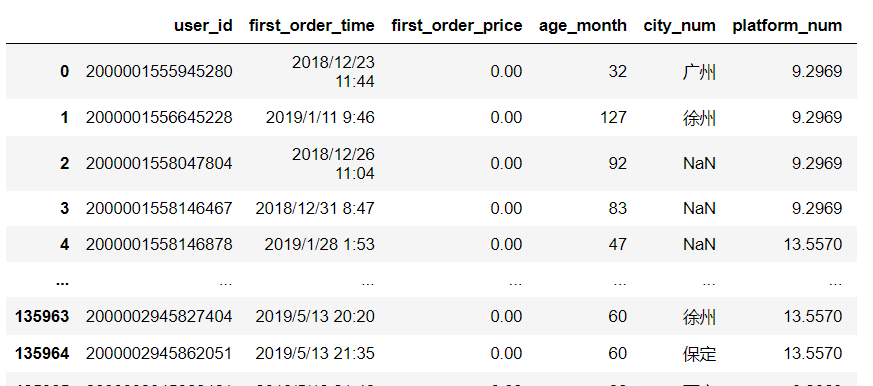Click city cell 保定 in row 135964

[699, 354]
